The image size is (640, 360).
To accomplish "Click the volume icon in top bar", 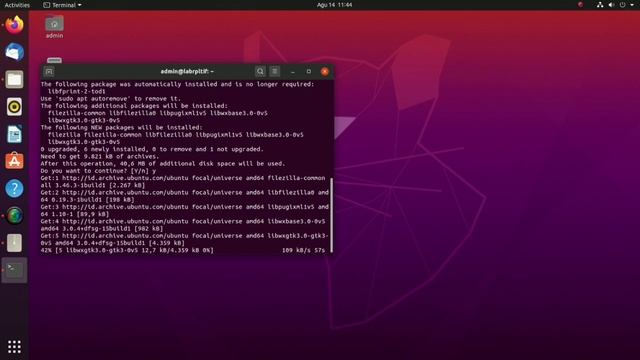I will [611, 5].
